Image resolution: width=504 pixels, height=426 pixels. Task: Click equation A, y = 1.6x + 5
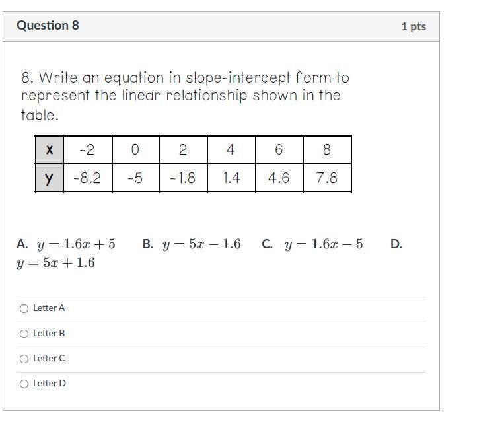(x=76, y=244)
